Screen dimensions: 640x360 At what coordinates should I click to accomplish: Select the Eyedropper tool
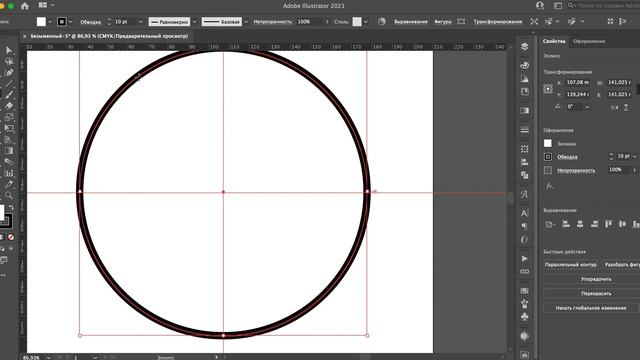point(9,184)
